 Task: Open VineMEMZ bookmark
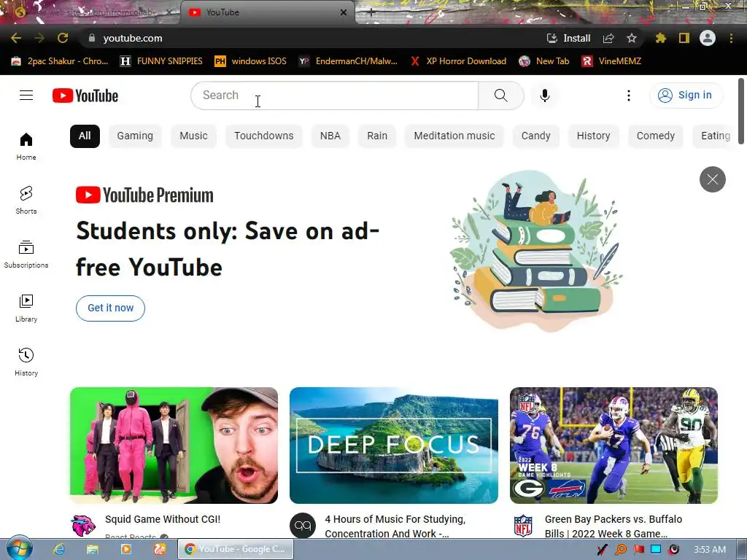pyautogui.click(x=612, y=61)
